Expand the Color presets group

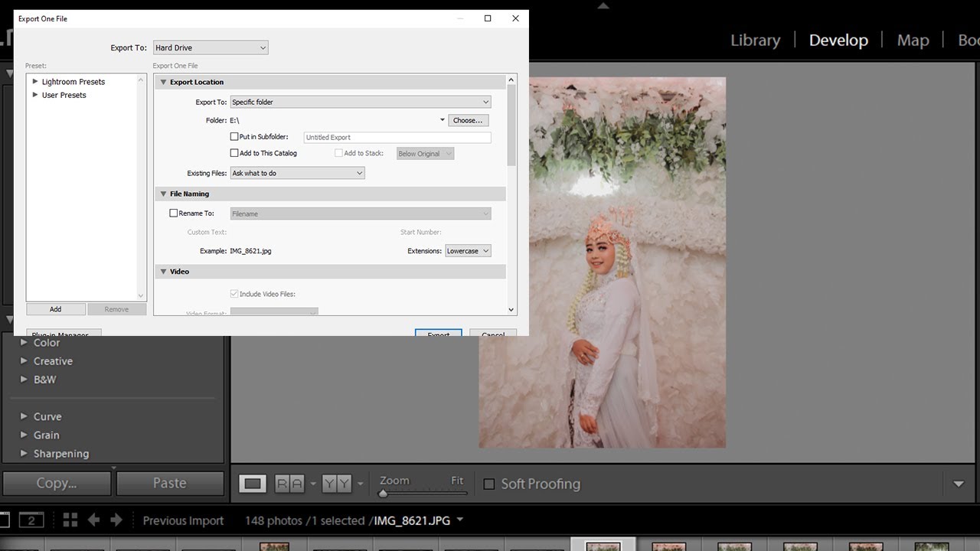pyautogui.click(x=24, y=343)
